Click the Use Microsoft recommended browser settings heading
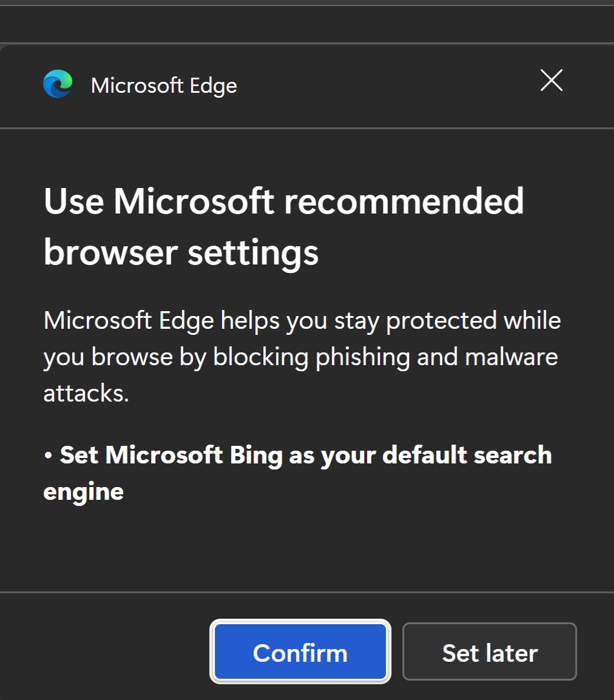Viewport: 614px width, 700px height. coord(284,226)
